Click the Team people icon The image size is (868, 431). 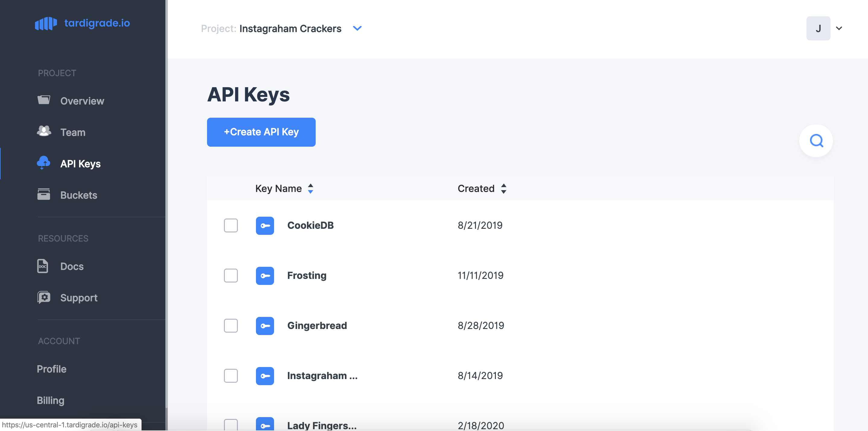[43, 131]
